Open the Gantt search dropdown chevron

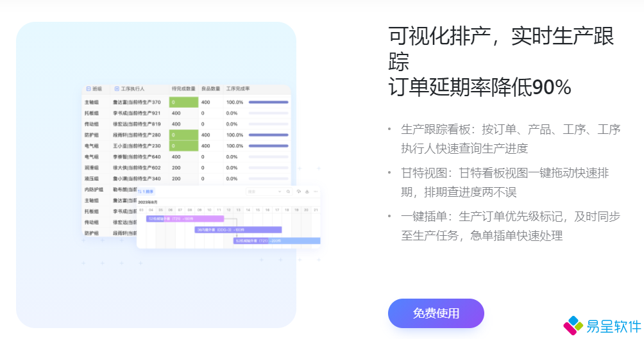pyautogui.click(x=280, y=192)
